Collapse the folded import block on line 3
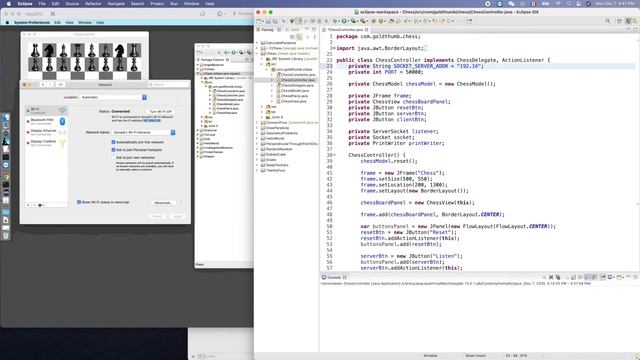Image resolution: width=640 pixels, height=360 pixels. pos(334,48)
